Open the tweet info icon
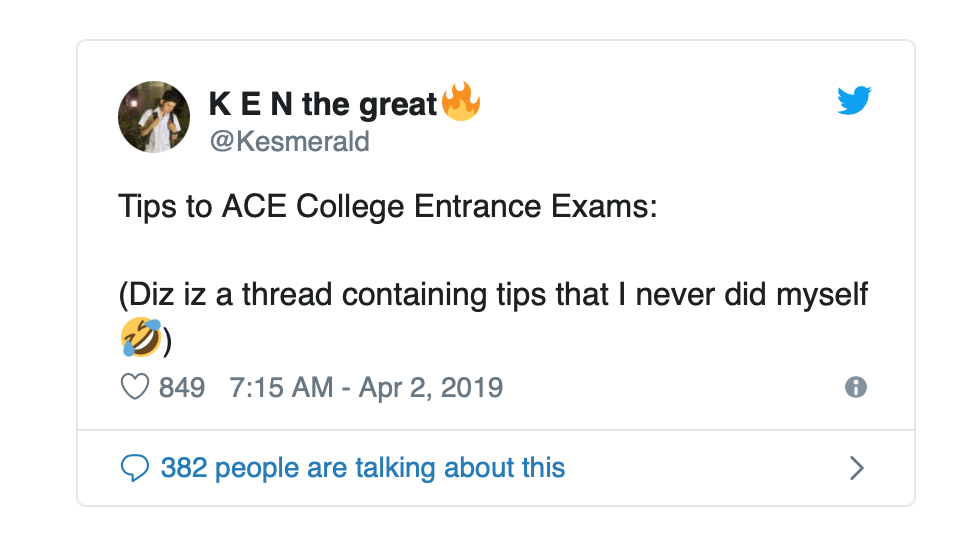Viewport: 971px width, 544px height. (856, 387)
